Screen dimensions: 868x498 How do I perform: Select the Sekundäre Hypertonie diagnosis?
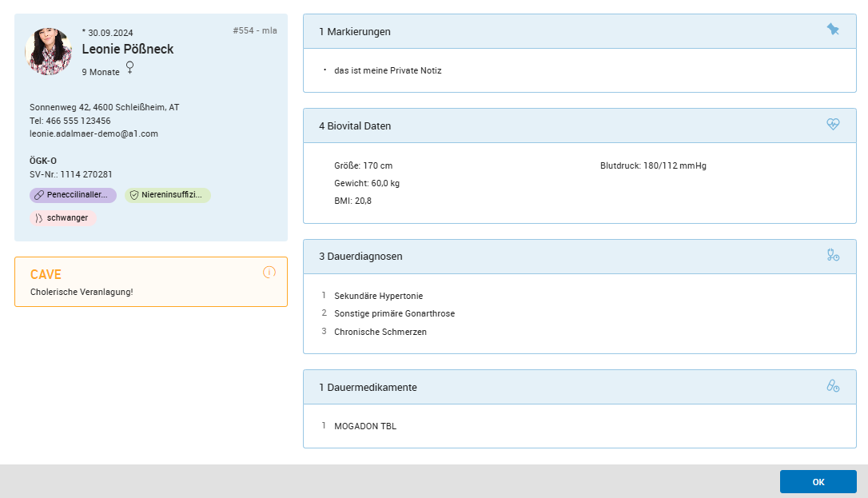pyautogui.click(x=378, y=296)
